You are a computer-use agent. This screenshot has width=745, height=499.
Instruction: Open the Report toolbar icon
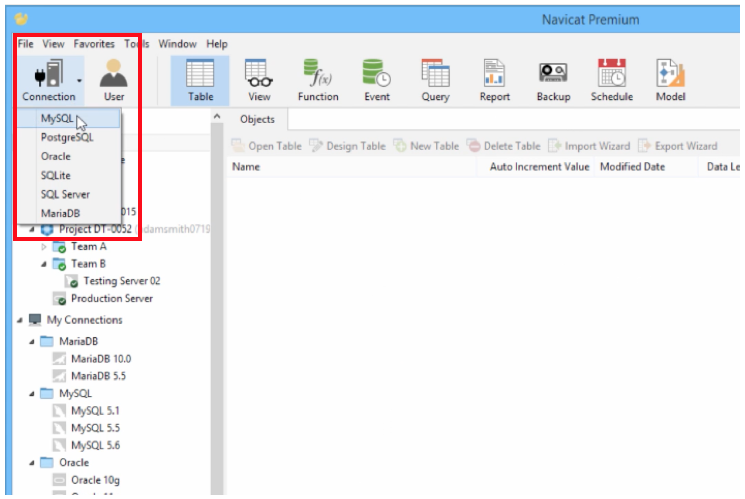click(x=495, y=80)
